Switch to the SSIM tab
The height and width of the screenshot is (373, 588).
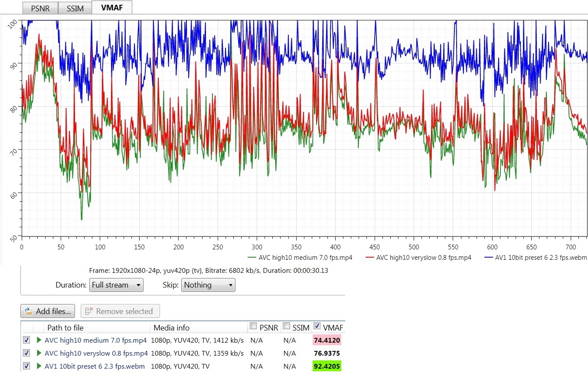click(x=75, y=8)
